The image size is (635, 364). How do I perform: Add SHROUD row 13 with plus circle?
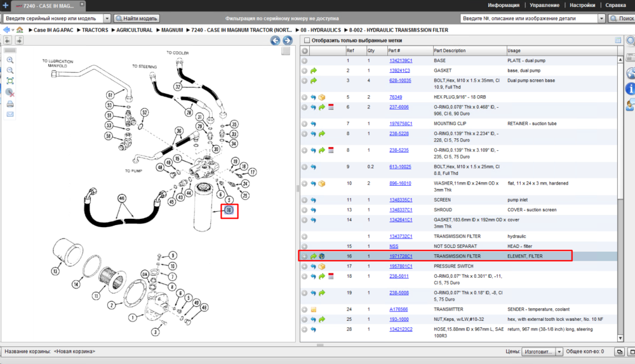tap(305, 211)
